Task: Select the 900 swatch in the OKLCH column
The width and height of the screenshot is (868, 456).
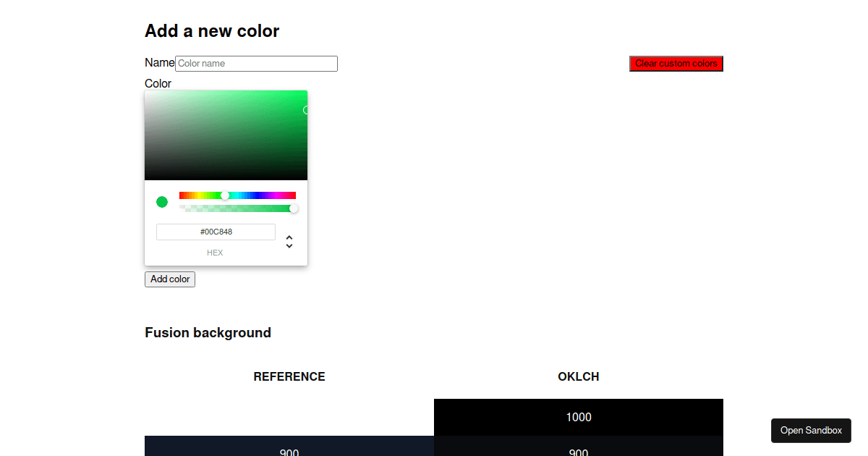Action: tap(578, 450)
